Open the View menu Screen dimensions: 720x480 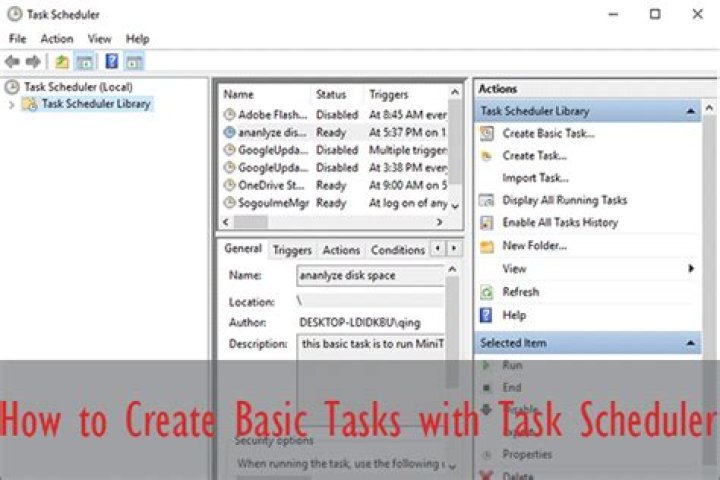(99, 39)
